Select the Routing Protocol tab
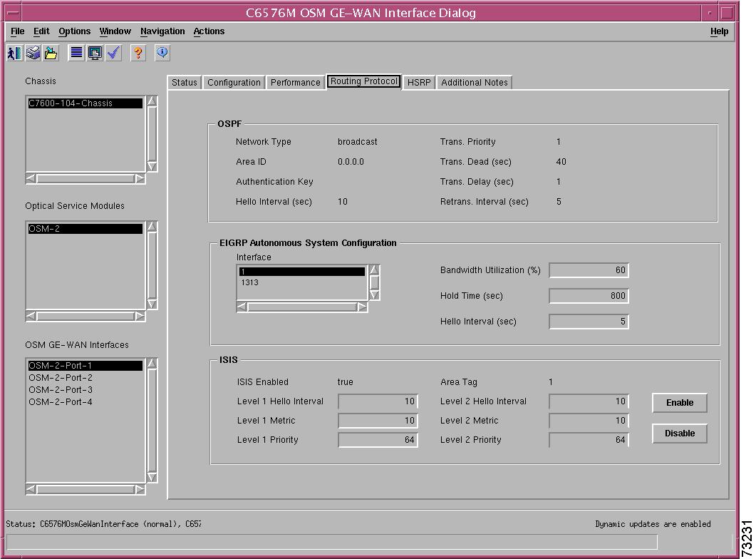The width and height of the screenshot is (756, 559). (x=364, y=81)
